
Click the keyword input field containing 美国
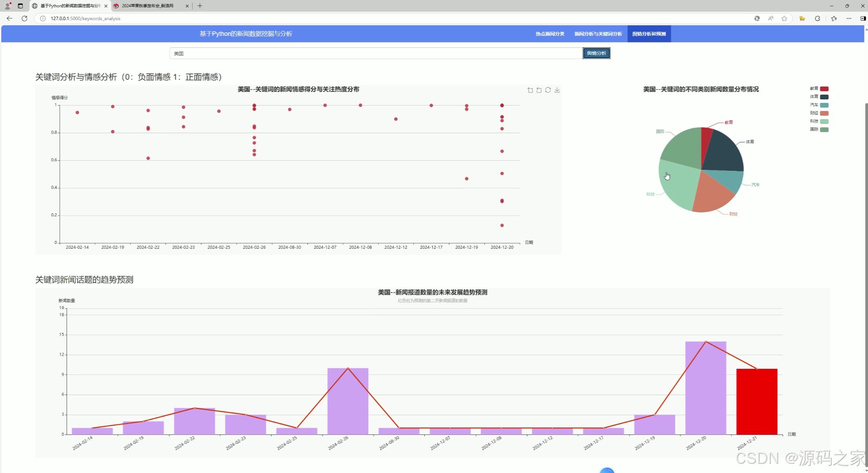click(x=376, y=53)
